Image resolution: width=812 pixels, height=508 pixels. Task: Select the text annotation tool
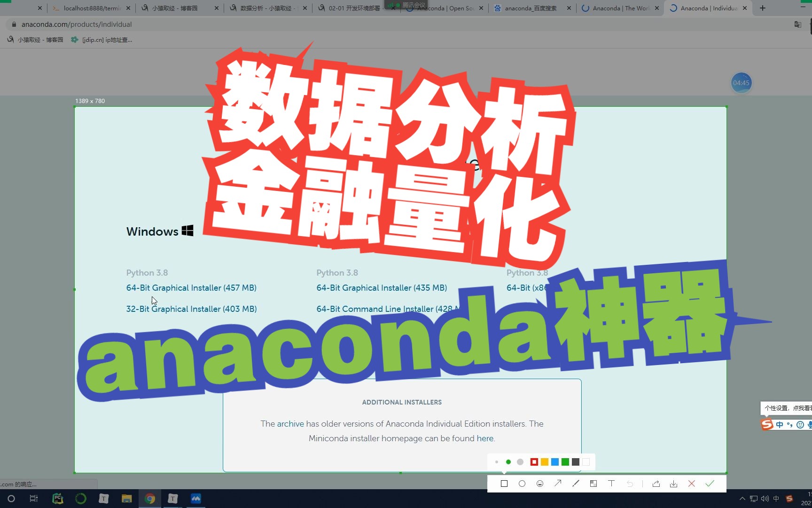coord(611,483)
